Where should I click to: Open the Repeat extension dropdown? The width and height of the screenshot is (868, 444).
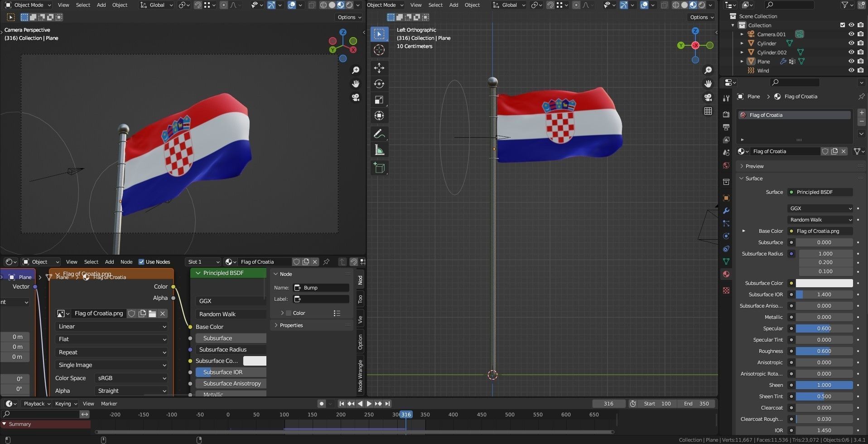111,352
